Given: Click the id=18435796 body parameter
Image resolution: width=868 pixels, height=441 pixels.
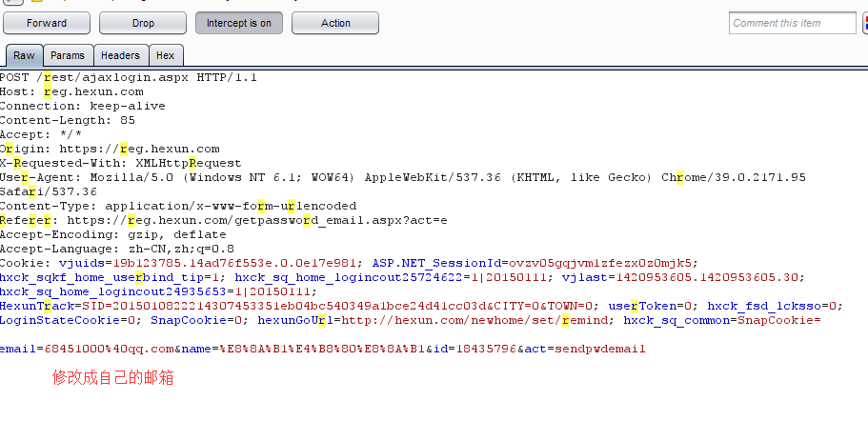Looking at the screenshot, I should (474, 350).
